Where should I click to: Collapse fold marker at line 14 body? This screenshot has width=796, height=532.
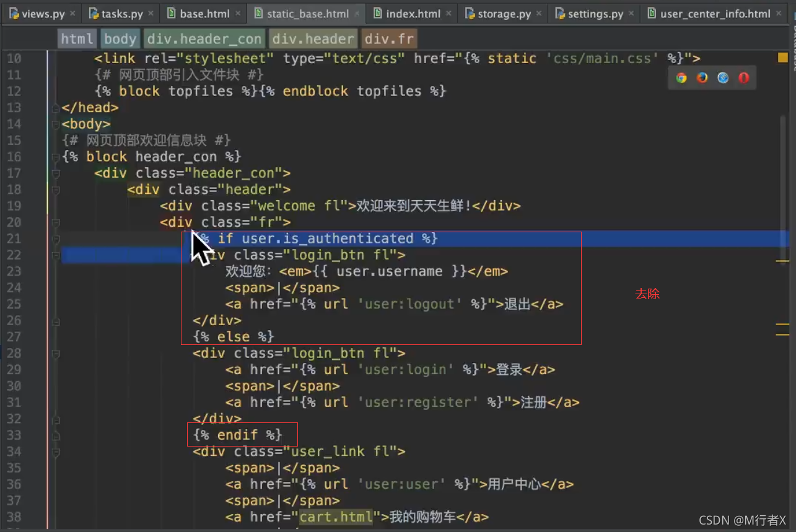pyautogui.click(x=56, y=124)
